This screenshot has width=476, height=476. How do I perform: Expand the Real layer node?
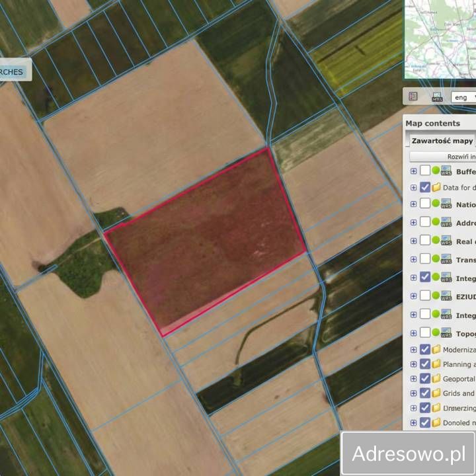[x=413, y=241]
